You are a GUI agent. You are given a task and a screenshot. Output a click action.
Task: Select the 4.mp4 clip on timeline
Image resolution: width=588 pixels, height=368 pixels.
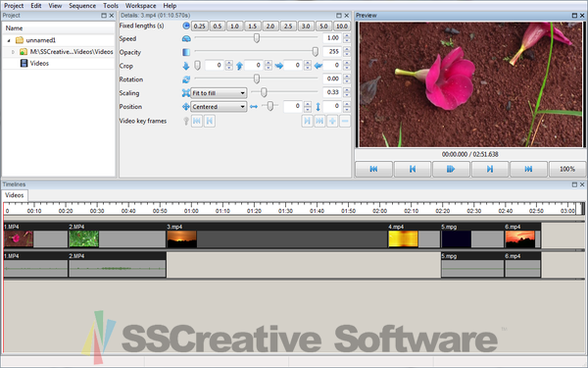point(414,236)
